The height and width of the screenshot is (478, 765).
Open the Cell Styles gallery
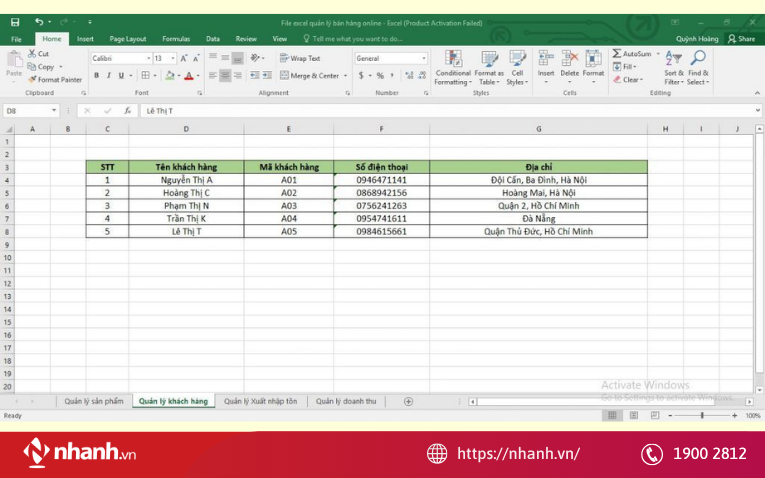(517, 68)
